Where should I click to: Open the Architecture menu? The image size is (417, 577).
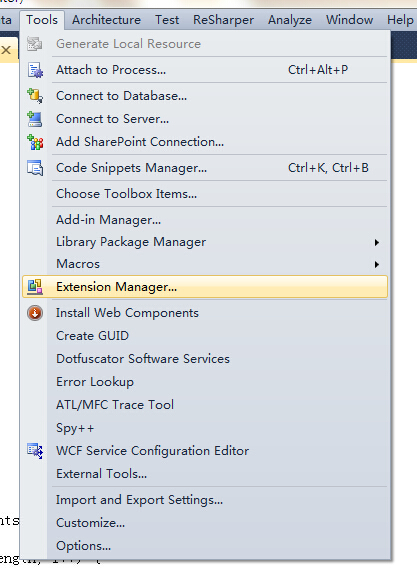pyautogui.click(x=106, y=20)
